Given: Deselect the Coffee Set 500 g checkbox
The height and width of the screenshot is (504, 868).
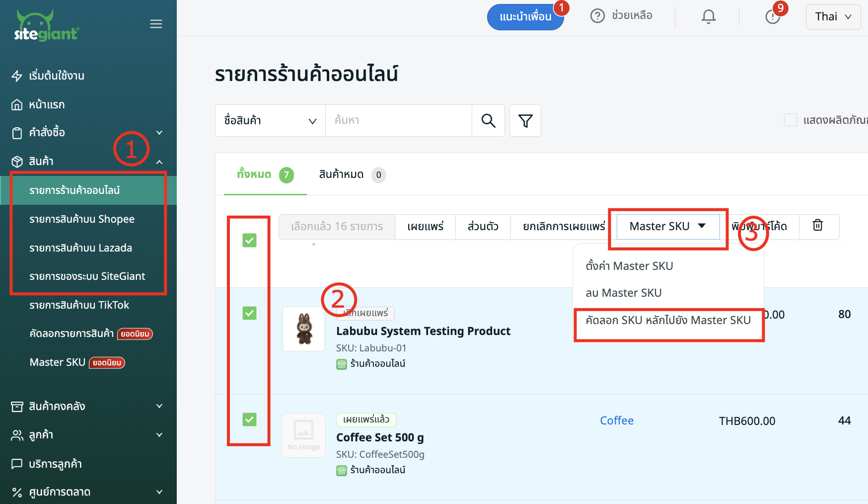Looking at the screenshot, I should [x=249, y=420].
